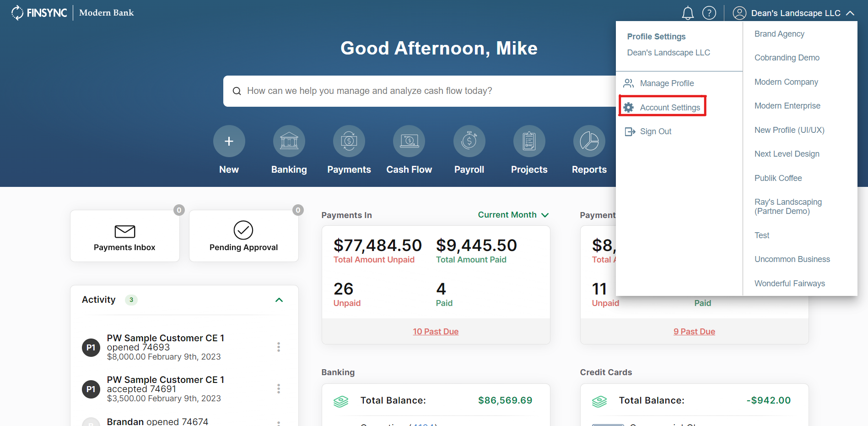Select Manage Profile menu item
Image resolution: width=868 pixels, height=426 pixels.
[666, 83]
